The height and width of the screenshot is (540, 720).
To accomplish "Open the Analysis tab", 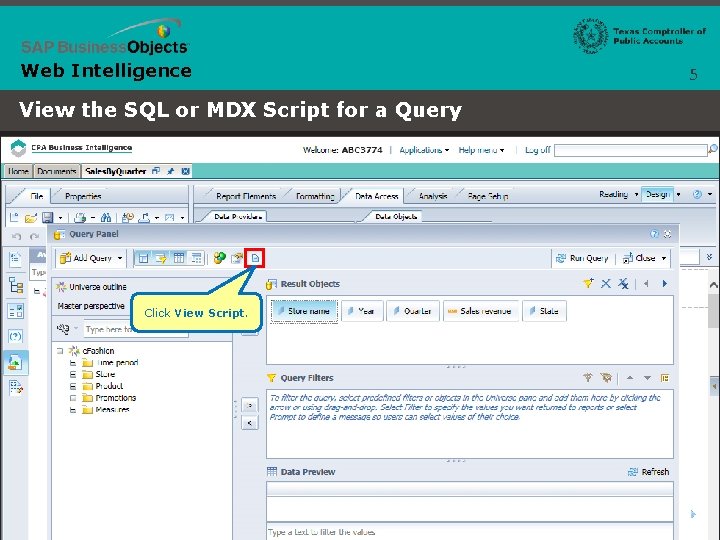I will pyautogui.click(x=433, y=196).
